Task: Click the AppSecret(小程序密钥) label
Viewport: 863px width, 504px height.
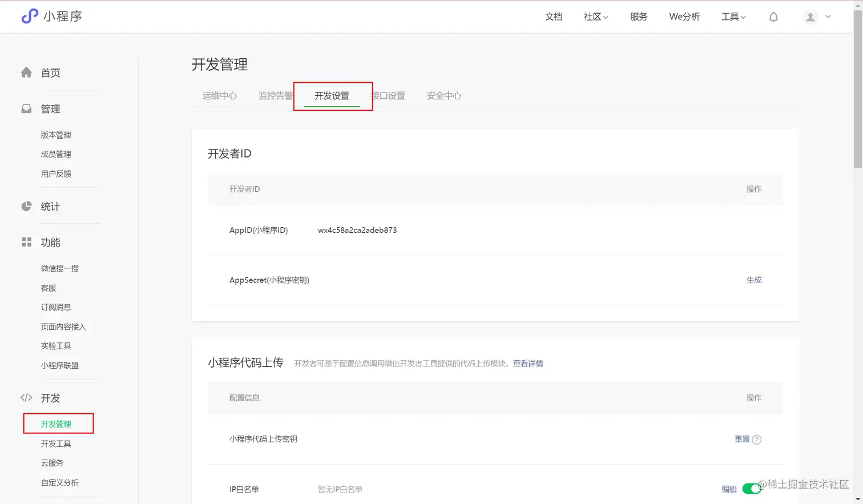Action: (269, 280)
